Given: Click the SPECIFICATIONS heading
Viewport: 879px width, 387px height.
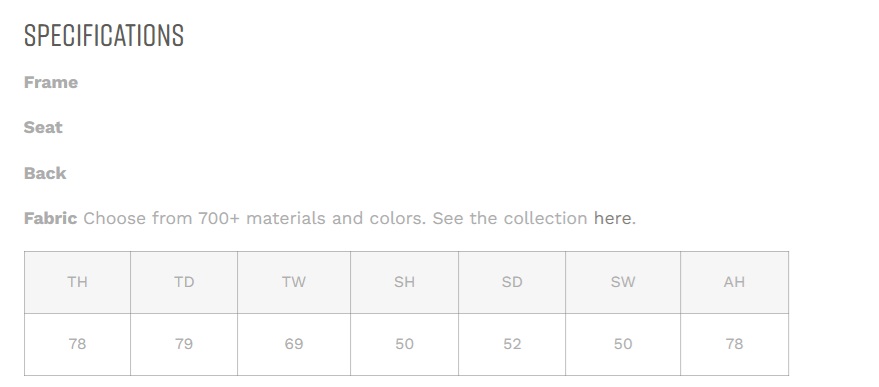Looking at the screenshot, I should tap(104, 35).
